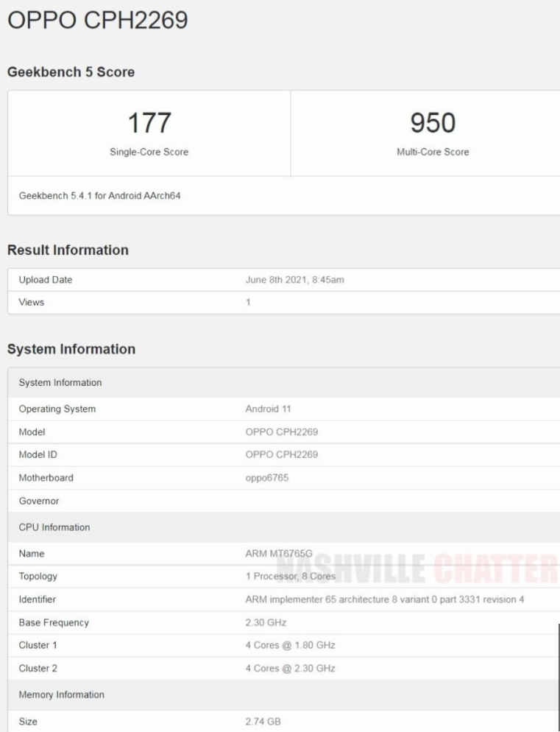This screenshot has height=732, width=560.
Task: Select OPPO CPH2269 value in Model ID row
Action: 281,454
